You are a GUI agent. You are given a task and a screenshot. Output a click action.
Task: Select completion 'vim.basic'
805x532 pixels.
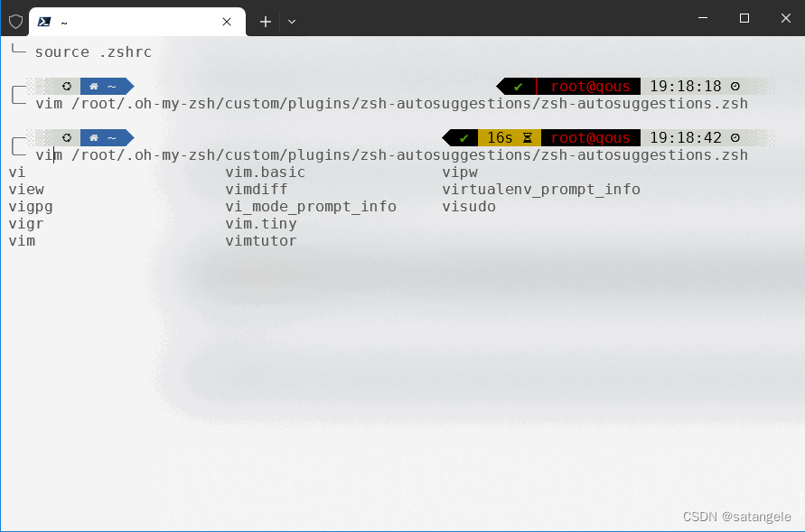pos(265,172)
